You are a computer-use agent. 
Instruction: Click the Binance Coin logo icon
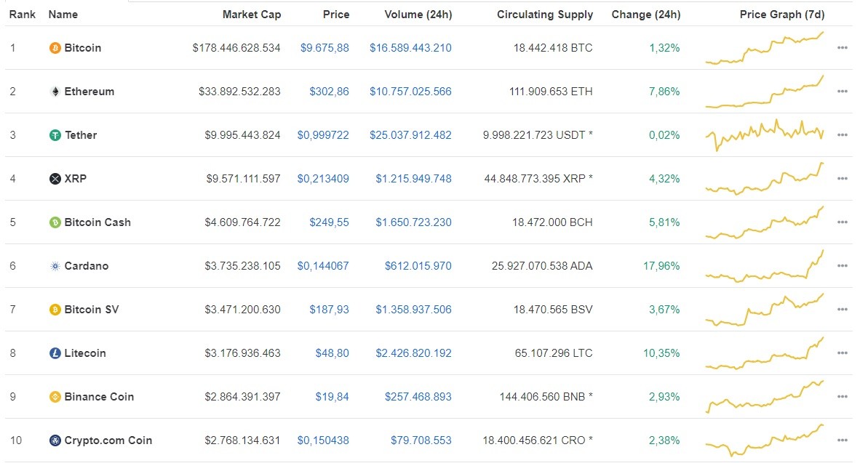[54, 397]
